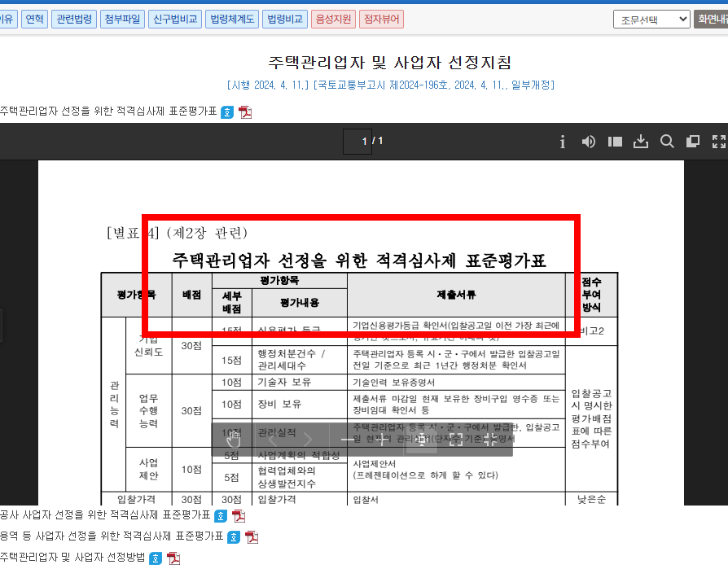Toggle 음성지원 voice support
Screen dimensions: 728x569
(332, 19)
